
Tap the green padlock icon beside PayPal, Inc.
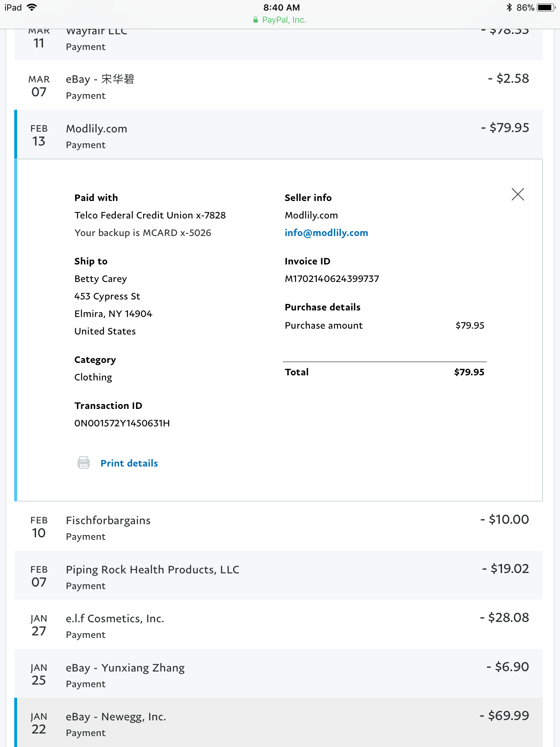pyautogui.click(x=256, y=20)
